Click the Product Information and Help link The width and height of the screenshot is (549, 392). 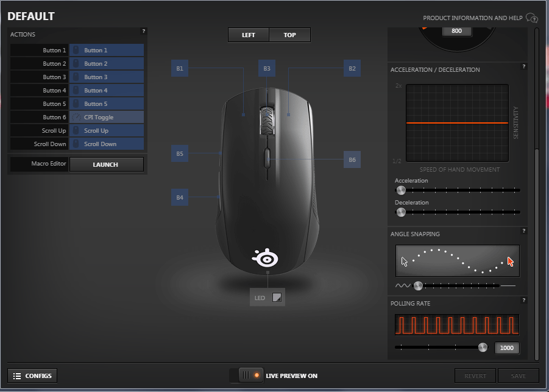pyautogui.click(x=472, y=18)
